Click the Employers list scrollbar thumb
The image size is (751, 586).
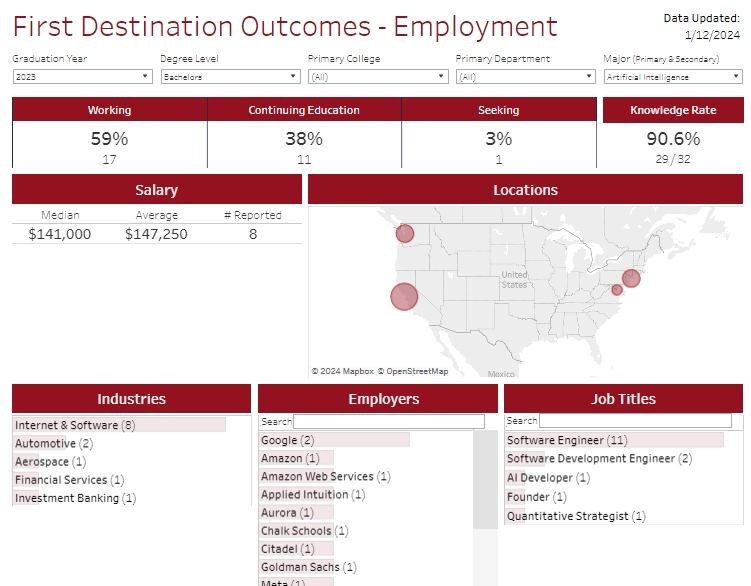pyautogui.click(x=485, y=480)
